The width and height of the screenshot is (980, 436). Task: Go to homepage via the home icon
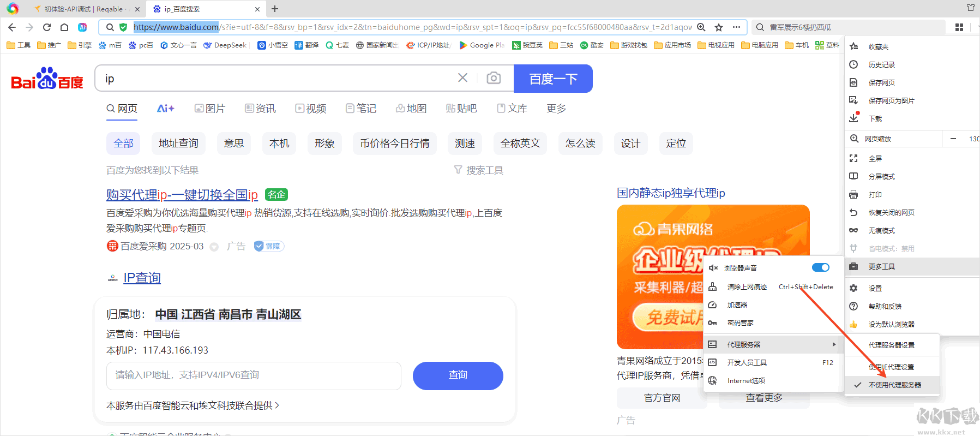pyautogui.click(x=64, y=27)
